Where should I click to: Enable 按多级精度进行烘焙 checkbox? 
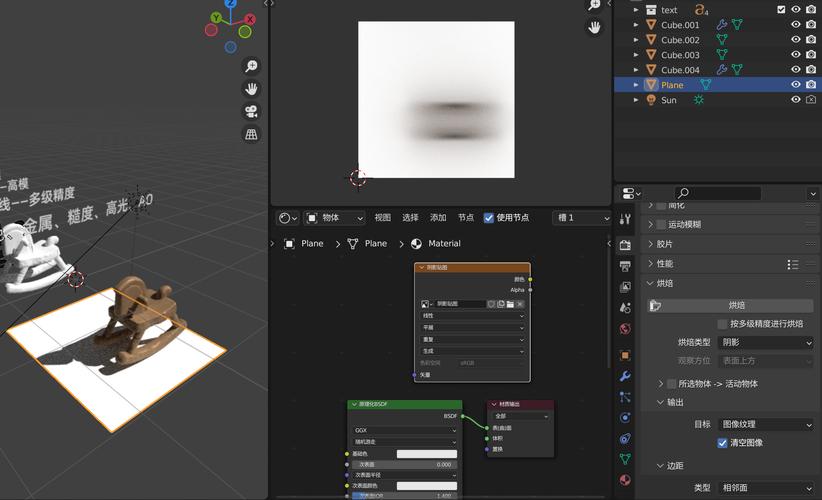click(722, 324)
